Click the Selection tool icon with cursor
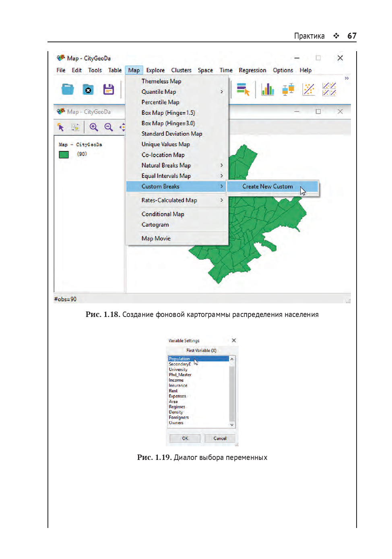Screen dimensions: 392x559 pyautogui.click(x=243, y=89)
